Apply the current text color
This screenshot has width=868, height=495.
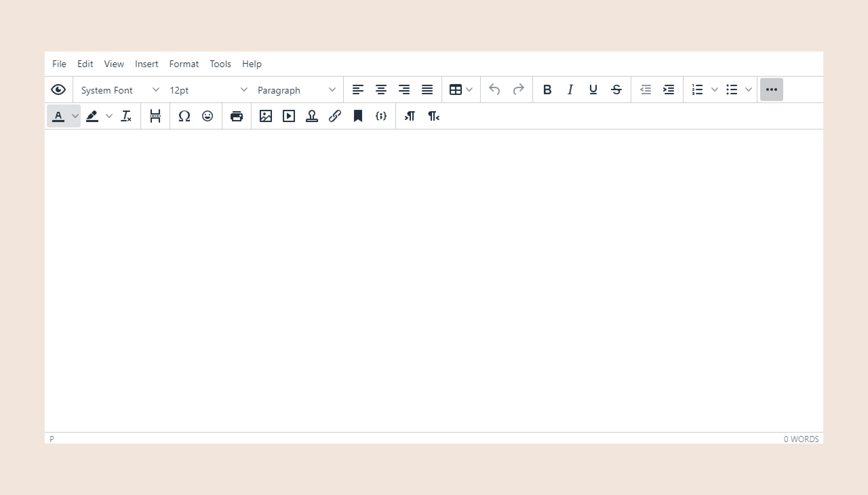coord(58,116)
